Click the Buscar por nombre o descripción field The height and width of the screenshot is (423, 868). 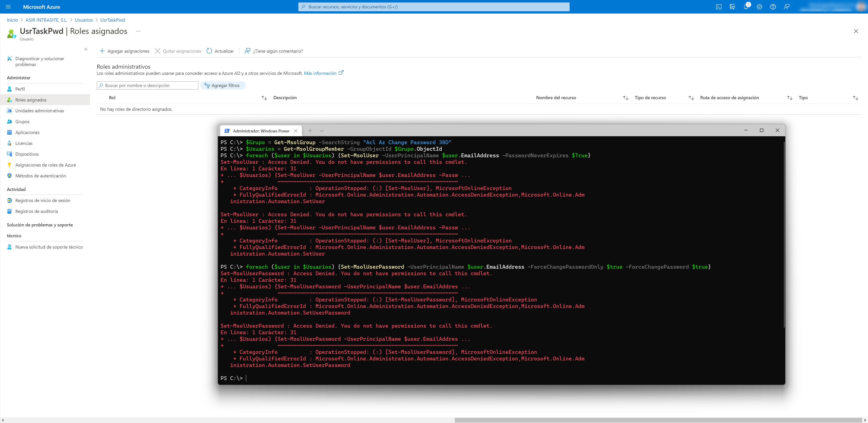pos(148,86)
